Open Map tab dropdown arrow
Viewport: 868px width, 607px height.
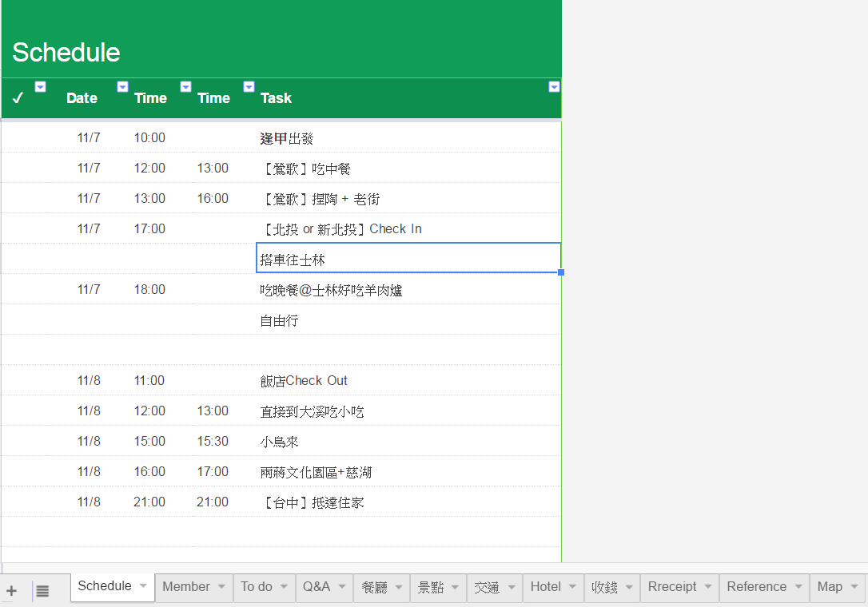point(854,586)
